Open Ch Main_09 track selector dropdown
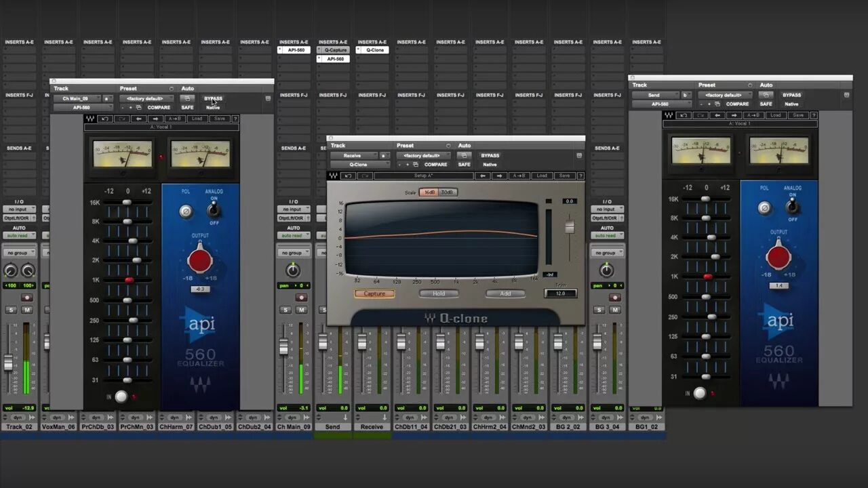 coord(77,98)
